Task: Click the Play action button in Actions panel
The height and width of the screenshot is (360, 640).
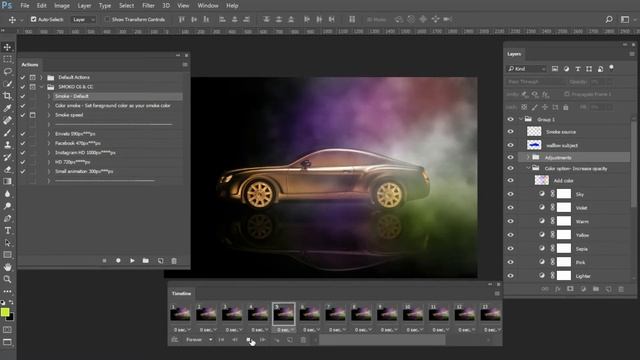Action: point(132,260)
